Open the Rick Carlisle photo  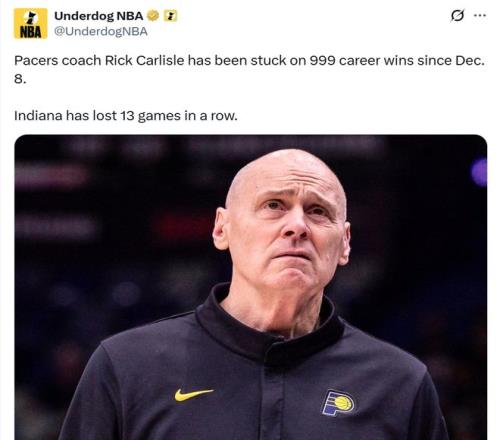251,287
